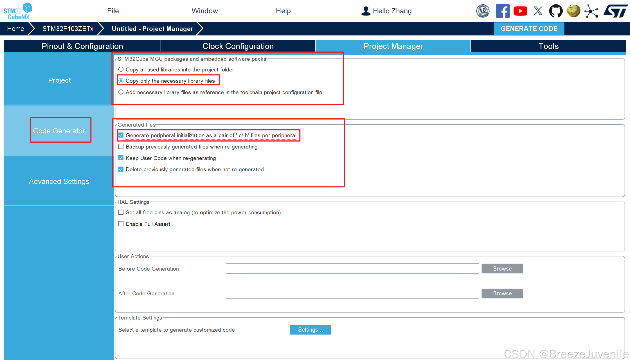Enable 'Backup previously generated files' checkbox
The width and height of the screenshot is (630, 364).
point(121,147)
